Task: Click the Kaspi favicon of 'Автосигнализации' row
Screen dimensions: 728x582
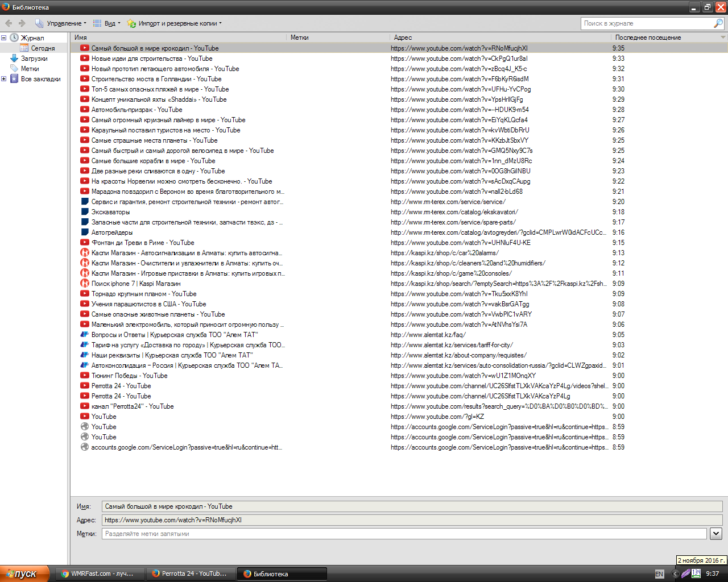Action: click(x=85, y=253)
